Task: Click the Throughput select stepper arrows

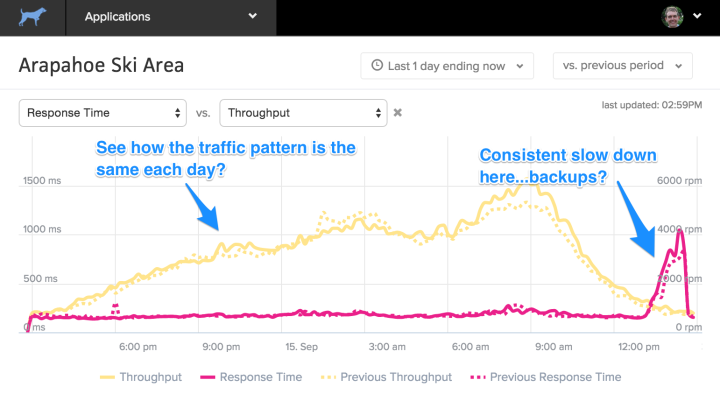Action: pos(378,113)
